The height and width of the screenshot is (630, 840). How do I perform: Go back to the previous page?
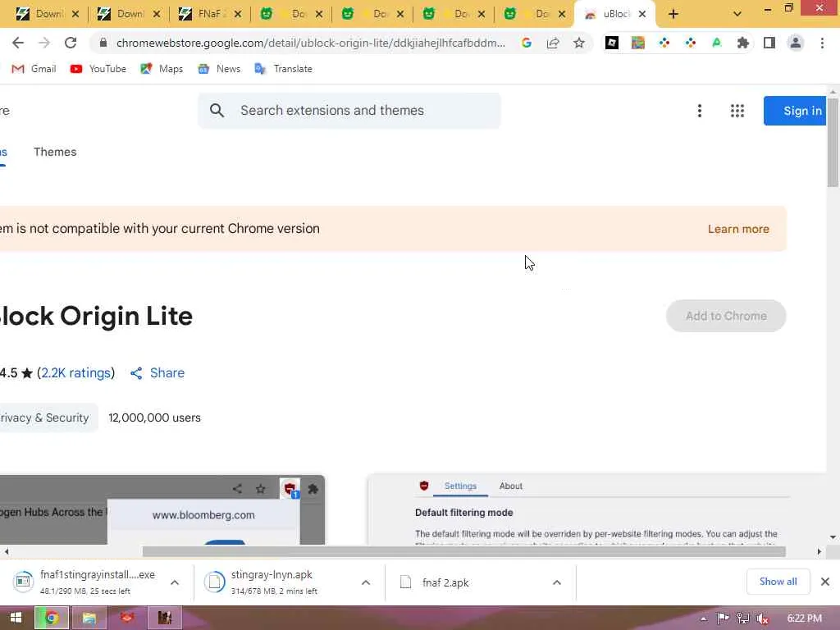(18, 43)
